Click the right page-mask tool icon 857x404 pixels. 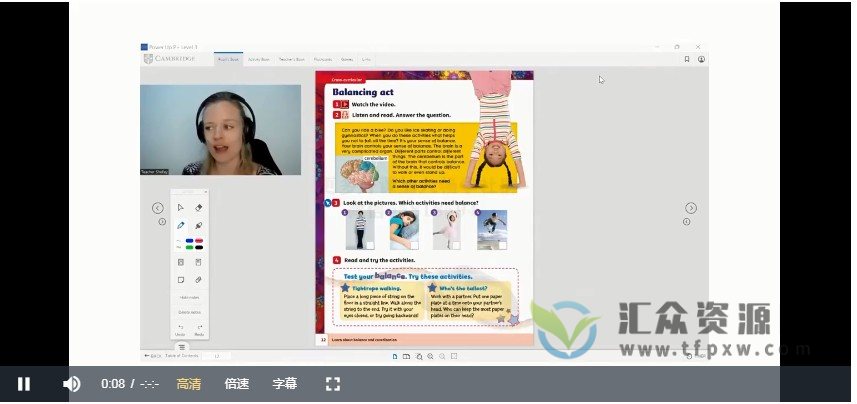pos(198,262)
